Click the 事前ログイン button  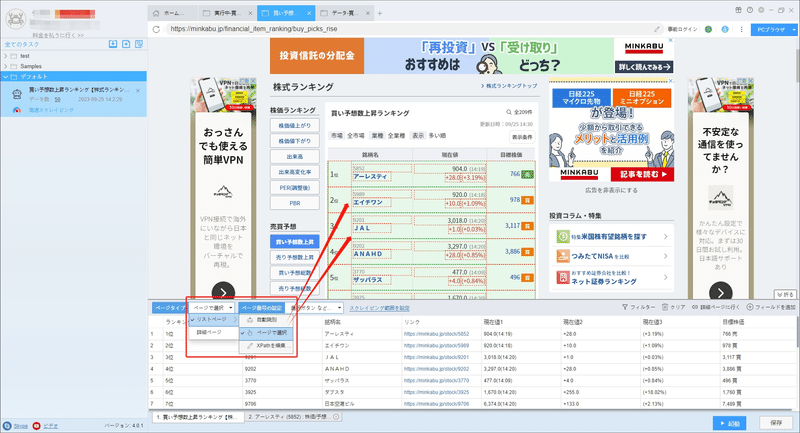click(x=682, y=30)
